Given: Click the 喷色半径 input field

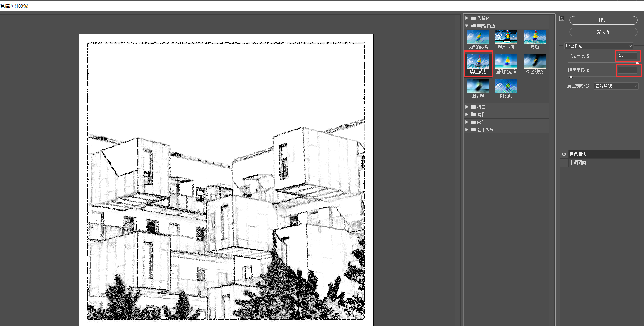Looking at the screenshot, I should coord(627,70).
